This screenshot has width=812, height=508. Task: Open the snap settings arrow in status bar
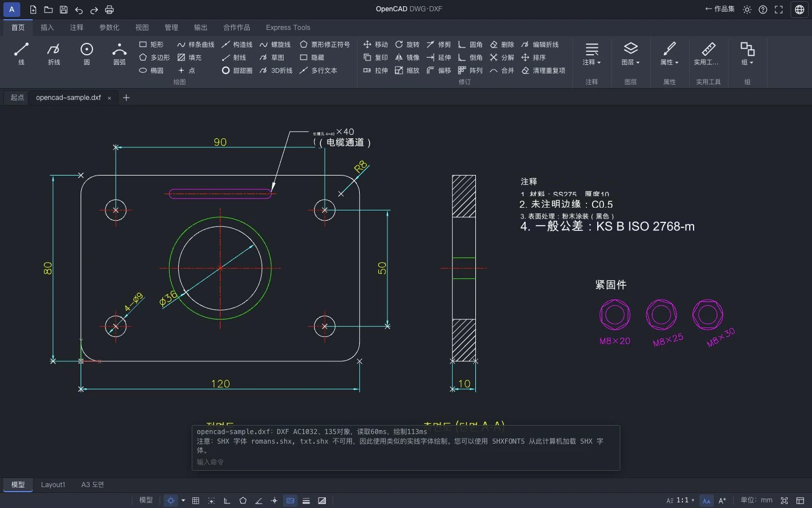[183, 501]
